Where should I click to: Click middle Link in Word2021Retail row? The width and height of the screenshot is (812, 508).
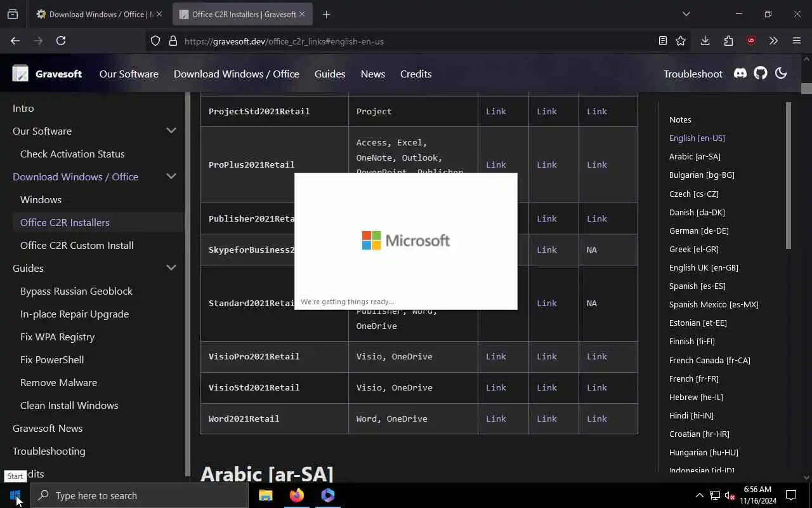tap(547, 418)
